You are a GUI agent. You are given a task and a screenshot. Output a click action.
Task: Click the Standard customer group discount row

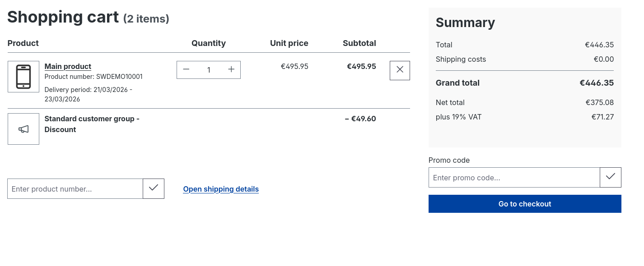coord(92,124)
